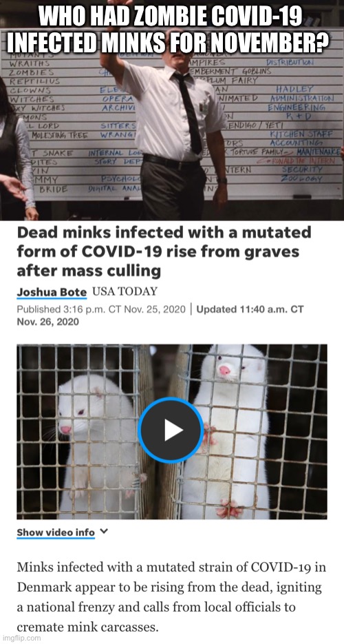Click the man's black necktie
Screen dimensions: 344x644
pyautogui.click(x=189, y=112)
